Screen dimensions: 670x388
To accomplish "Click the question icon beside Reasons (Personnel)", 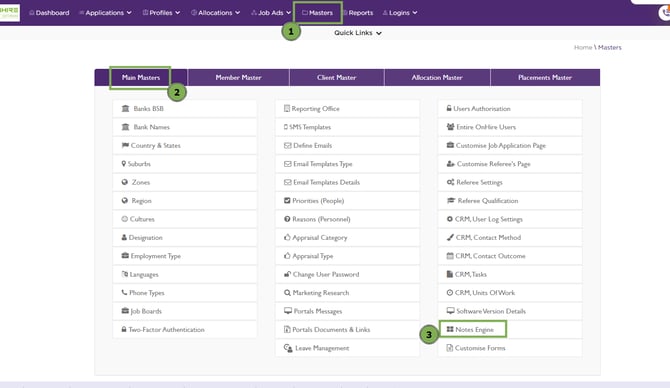I will 287,219.
